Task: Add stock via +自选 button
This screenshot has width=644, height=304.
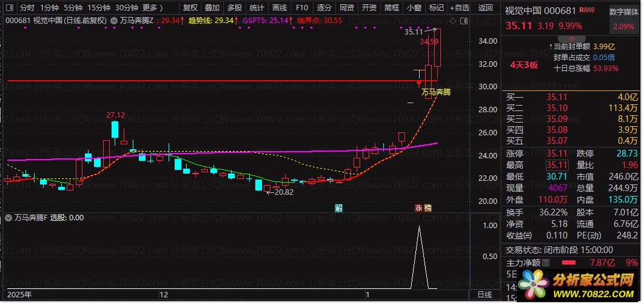Action: (x=460, y=7)
